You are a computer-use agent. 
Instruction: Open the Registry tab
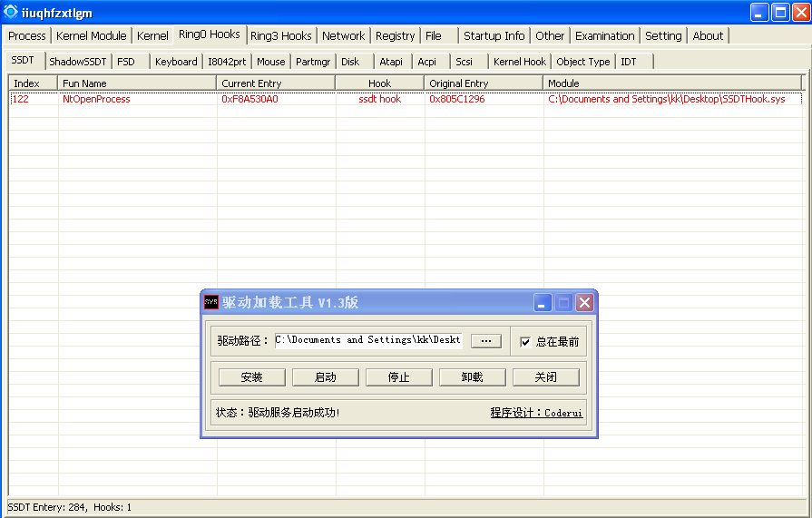[396, 35]
